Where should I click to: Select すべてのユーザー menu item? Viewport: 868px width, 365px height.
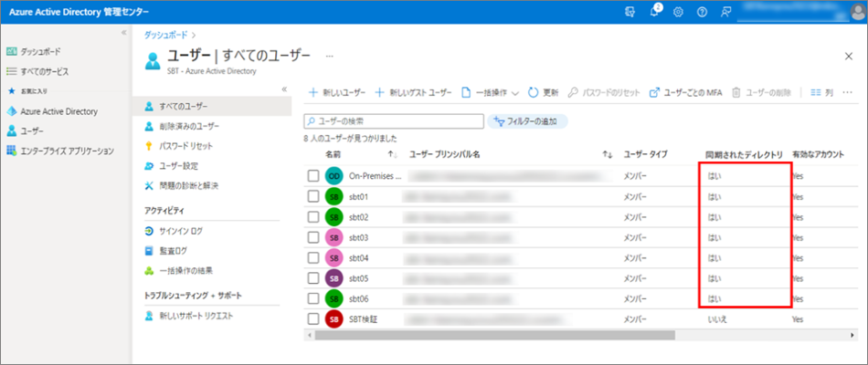(213, 106)
